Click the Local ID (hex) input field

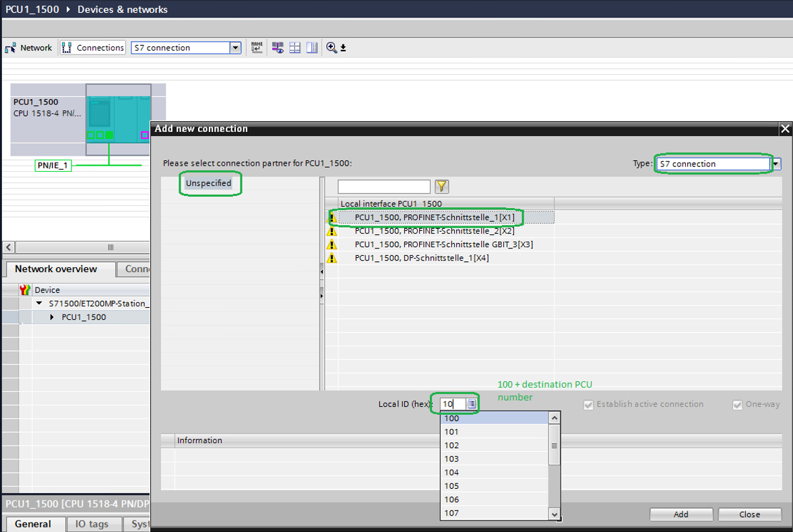point(453,404)
